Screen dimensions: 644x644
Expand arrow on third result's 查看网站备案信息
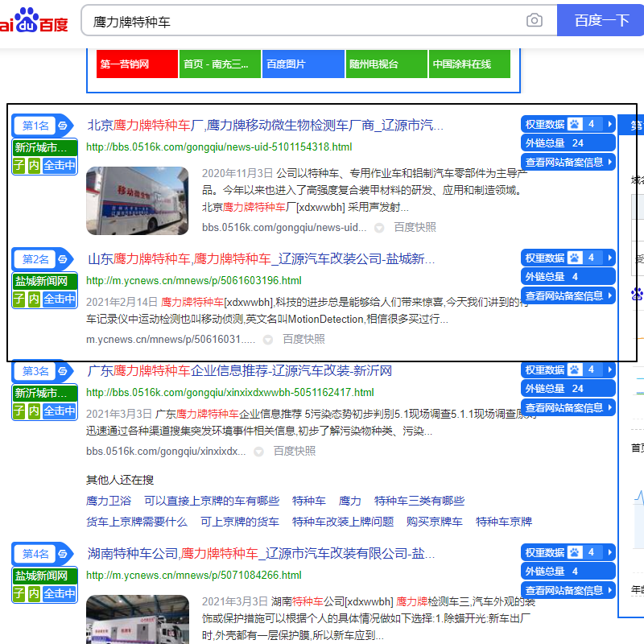(610, 408)
